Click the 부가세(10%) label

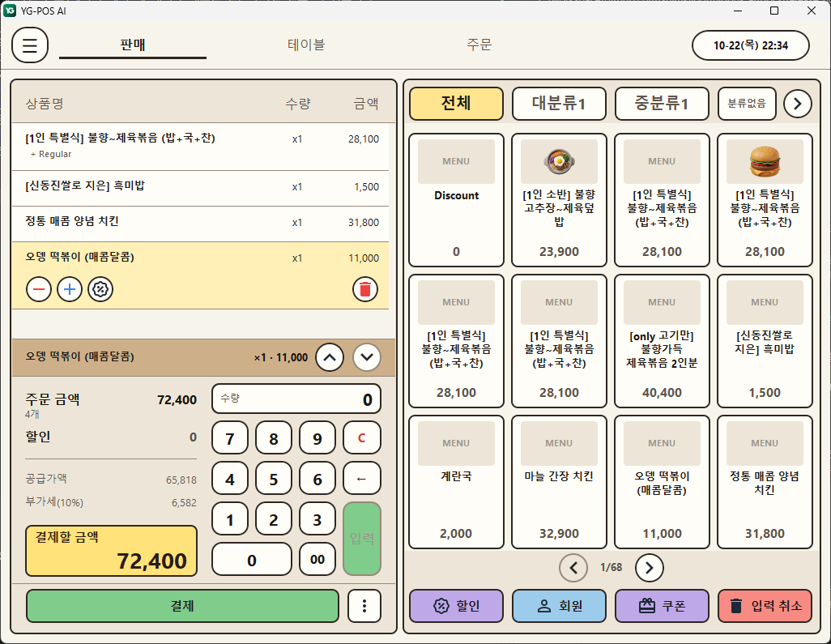pos(54,502)
